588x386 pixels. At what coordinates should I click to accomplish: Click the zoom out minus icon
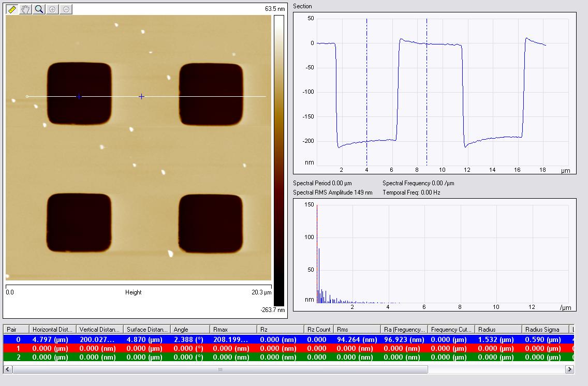66,9
